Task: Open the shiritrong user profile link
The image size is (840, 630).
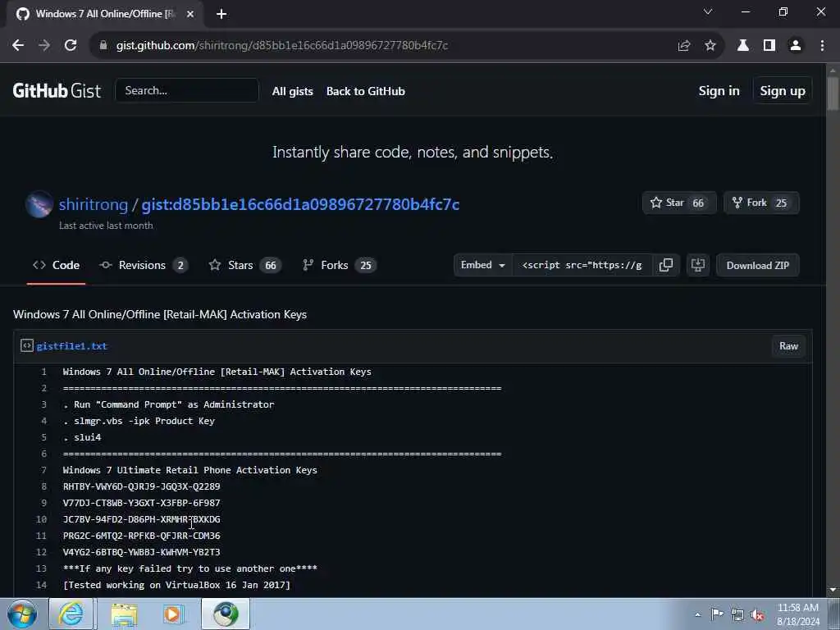Action: (94, 204)
